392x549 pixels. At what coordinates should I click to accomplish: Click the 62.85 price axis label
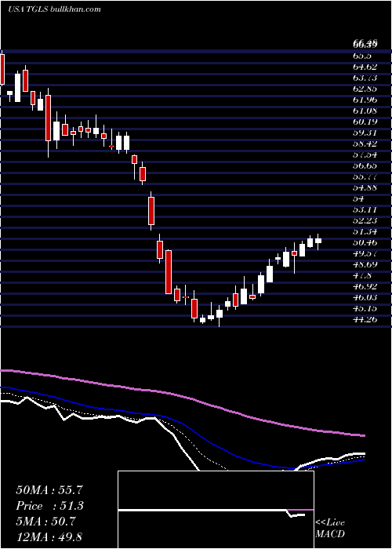[365, 89]
